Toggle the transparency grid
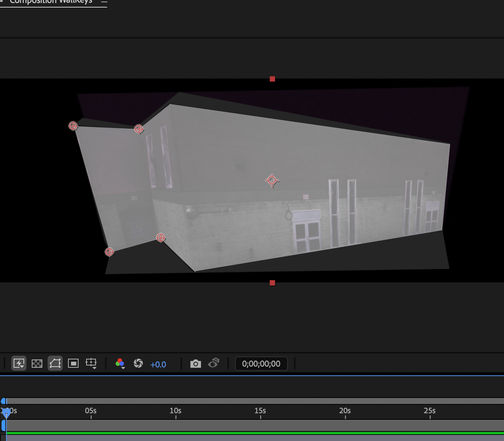Viewport: 504px width, 441px height. [37, 364]
